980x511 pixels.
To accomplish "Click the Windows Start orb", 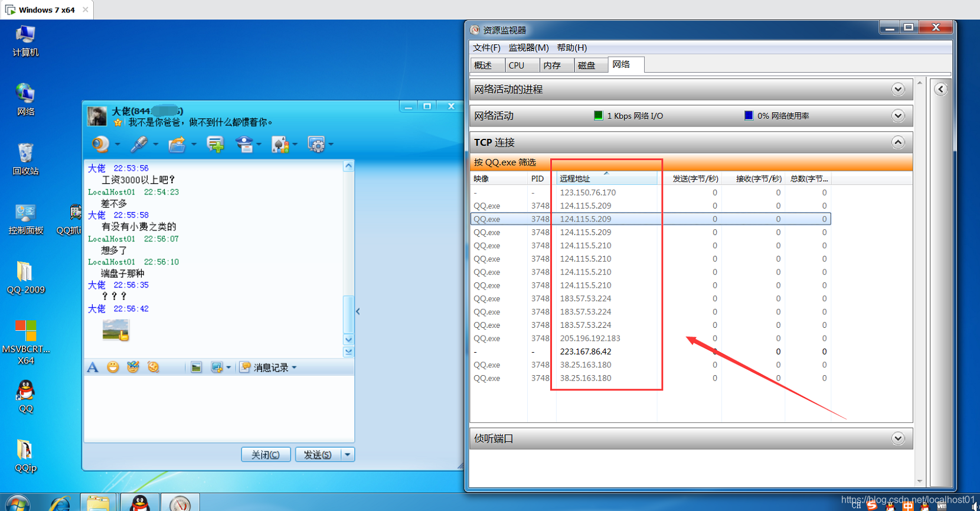I will click(18, 503).
